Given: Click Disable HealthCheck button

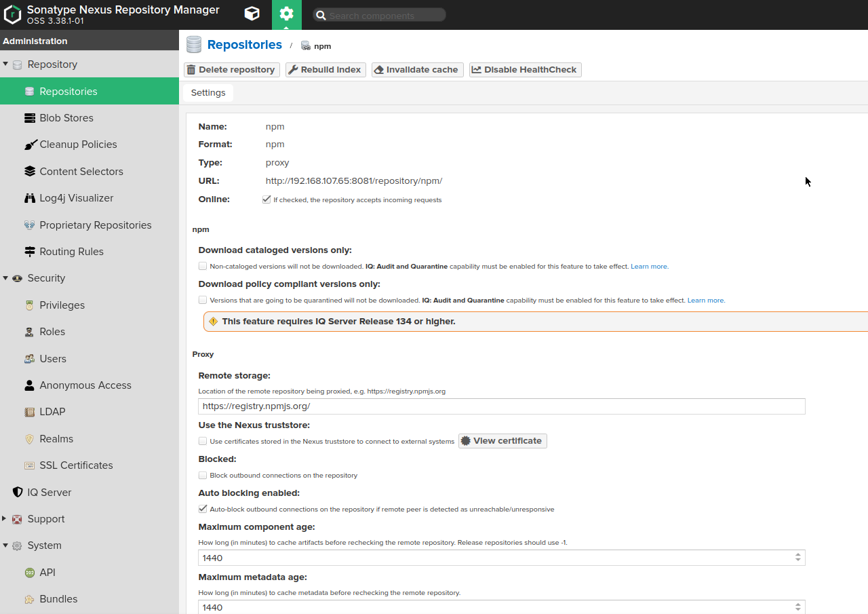Looking at the screenshot, I should click(526, 70).
